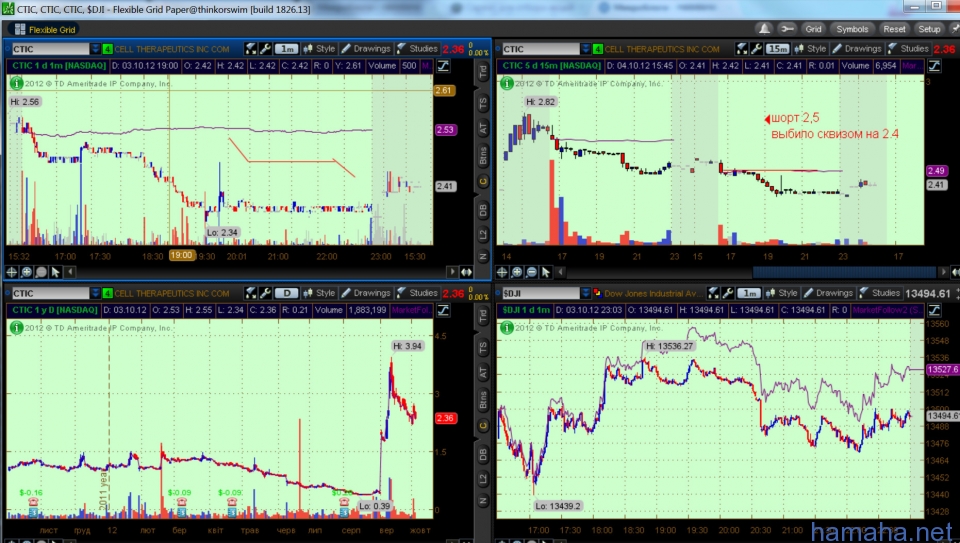The height and width of the screenshot is (543, 960).
Task: Open Btns side tab of top-left chart
Action: (483, 156)
